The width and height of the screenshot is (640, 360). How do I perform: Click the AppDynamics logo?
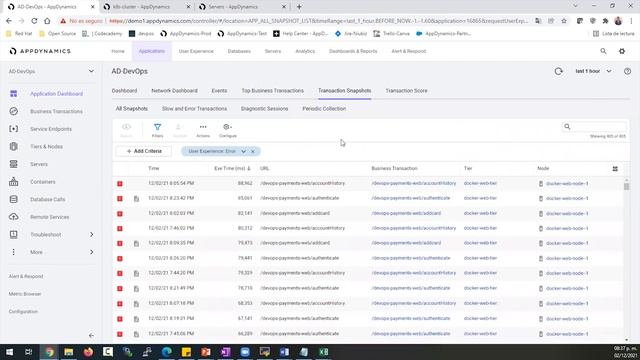40,51
